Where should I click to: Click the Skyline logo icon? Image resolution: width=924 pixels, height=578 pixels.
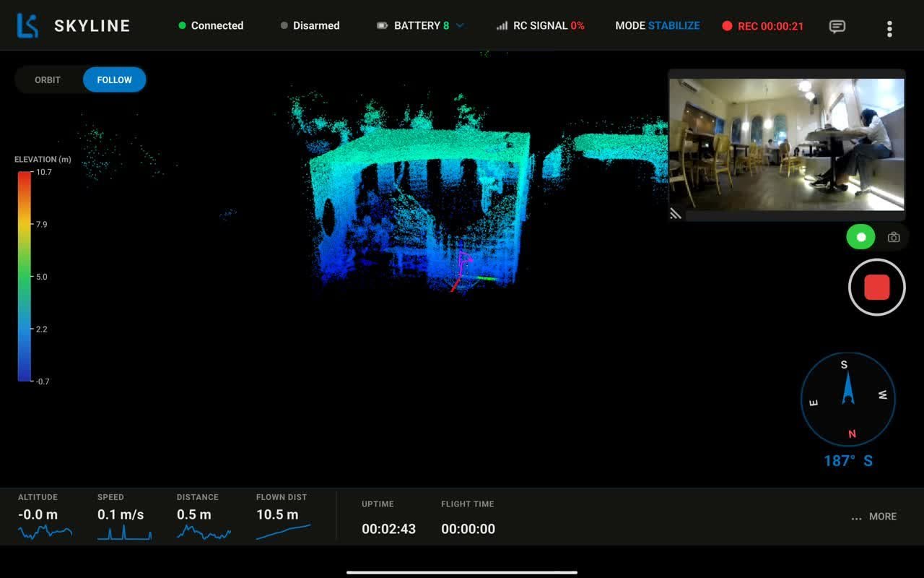pos(27,25)
